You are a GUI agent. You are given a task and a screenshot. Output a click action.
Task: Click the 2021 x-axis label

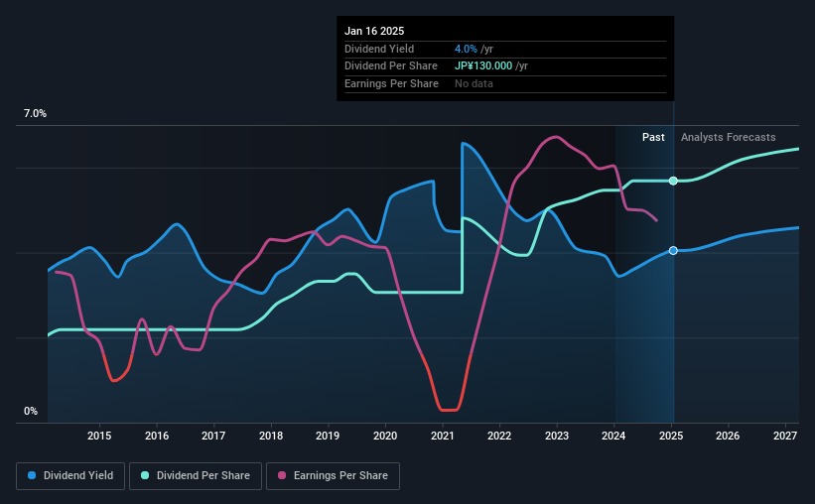click(443, 436)
